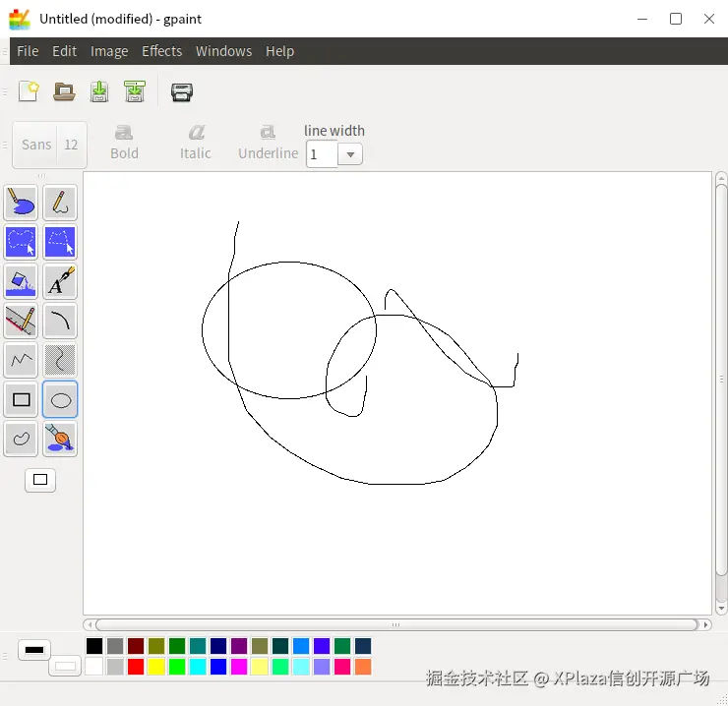The image size is (728, 706).
Task: Open the Edit menu
Action: tap(65, 51)
